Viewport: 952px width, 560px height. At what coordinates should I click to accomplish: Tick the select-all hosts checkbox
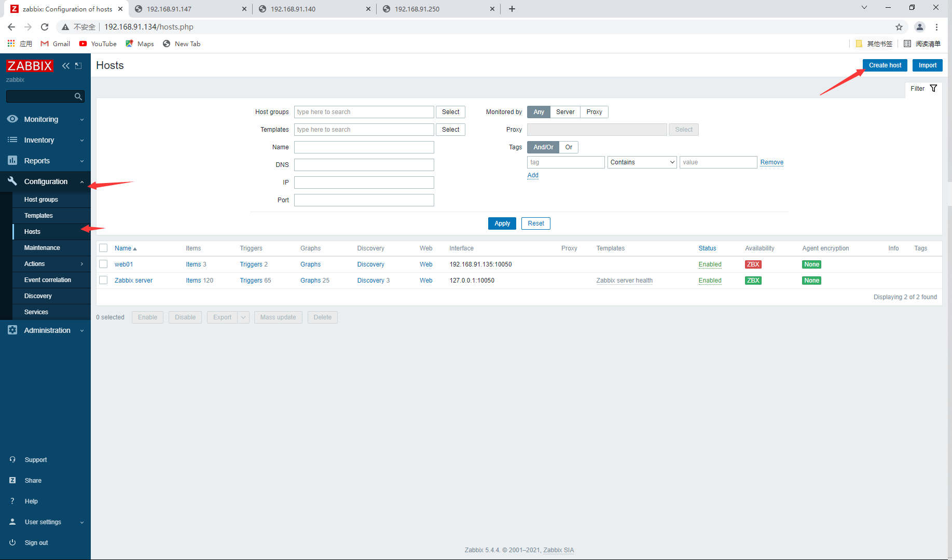103,248
